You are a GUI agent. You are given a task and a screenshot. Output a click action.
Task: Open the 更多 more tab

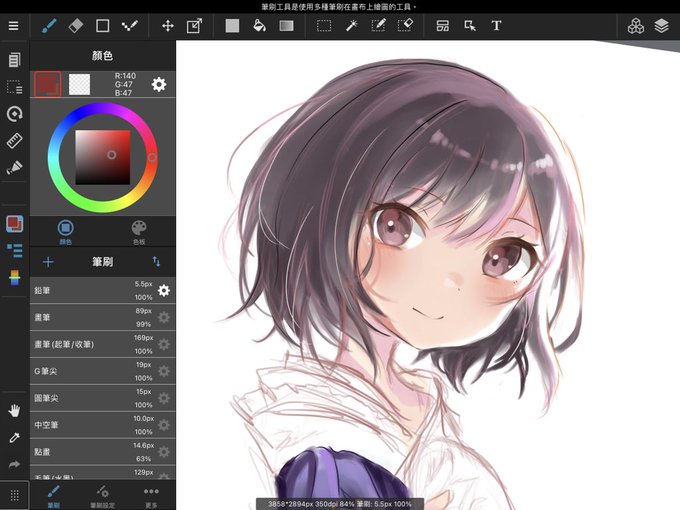pos(151,496)
